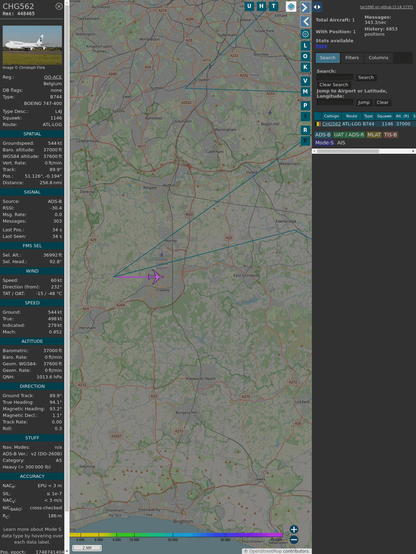Click the FMS SEL section header
Viewport: 416px width, 554px height.
coord(32,246)
